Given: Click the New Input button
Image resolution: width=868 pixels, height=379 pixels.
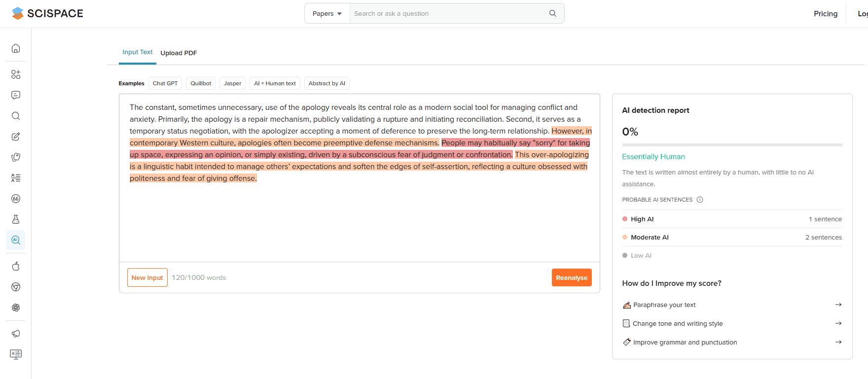Looking at the screenshot, I should click(x=147, y=277).
